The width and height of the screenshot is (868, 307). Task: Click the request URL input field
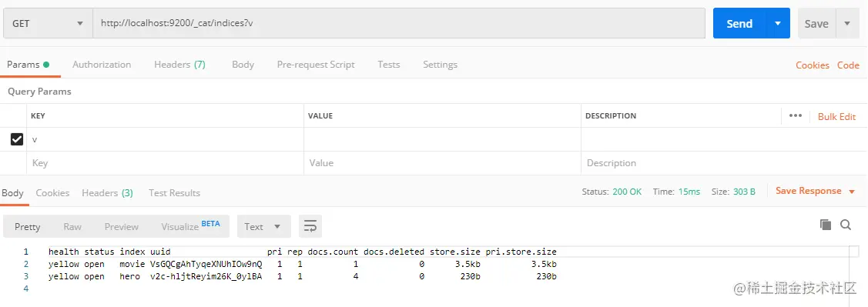[x=399, y=23]
